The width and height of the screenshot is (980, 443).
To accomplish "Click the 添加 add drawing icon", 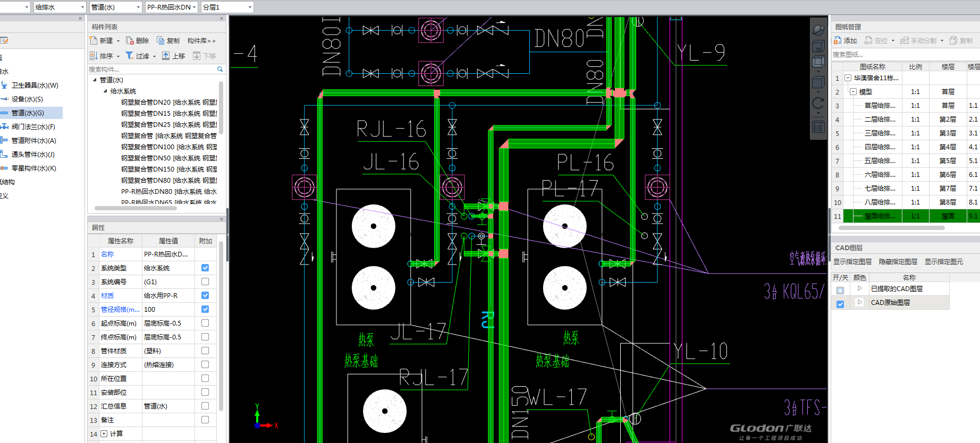I will [x=838, y=40].
